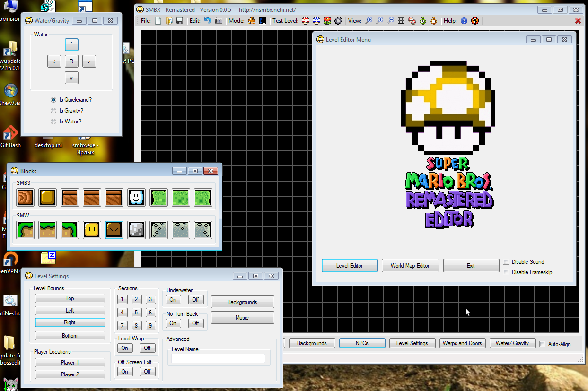Click the Music button in Level Settings

coord(242,318)
